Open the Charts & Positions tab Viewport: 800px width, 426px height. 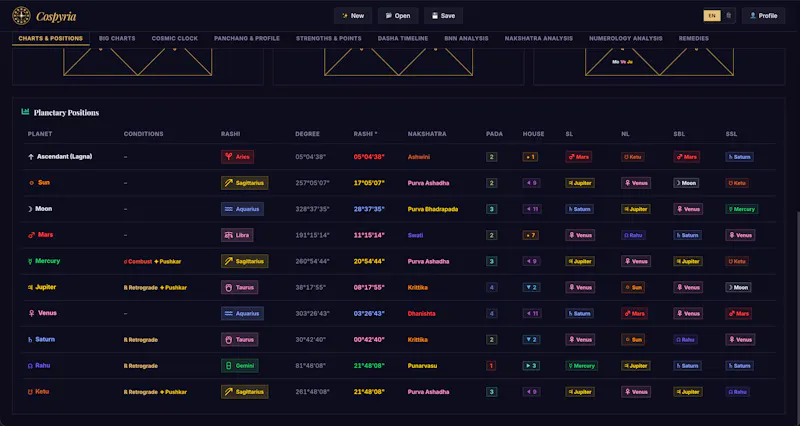point(51,38)
